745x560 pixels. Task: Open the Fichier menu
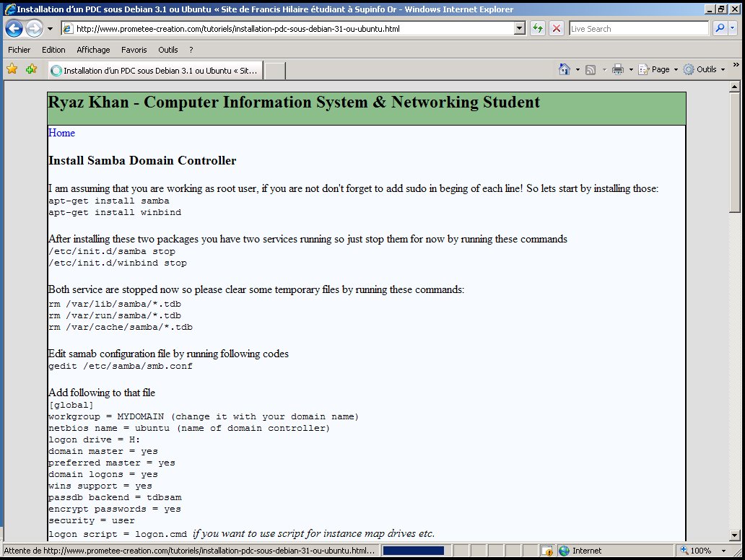19,49
